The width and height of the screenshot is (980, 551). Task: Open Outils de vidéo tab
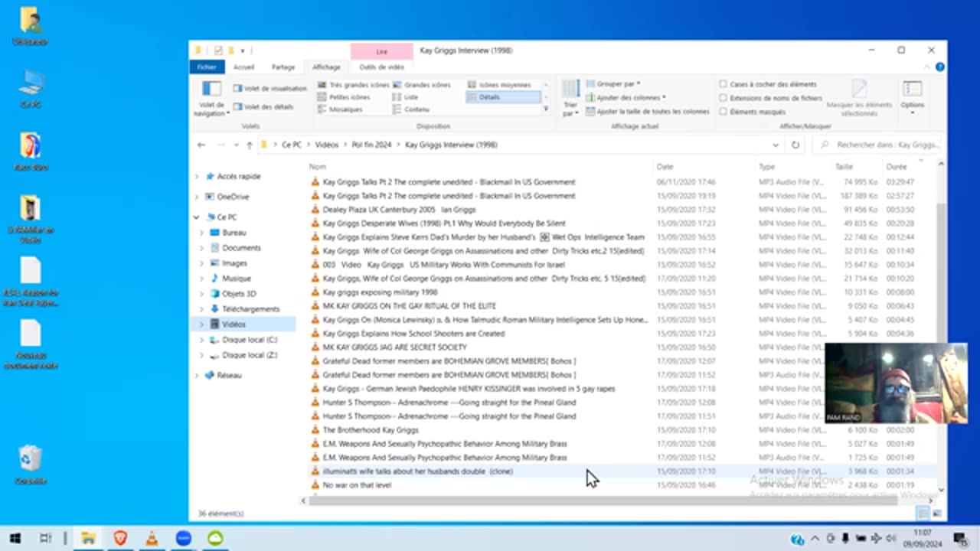(381, 67)
